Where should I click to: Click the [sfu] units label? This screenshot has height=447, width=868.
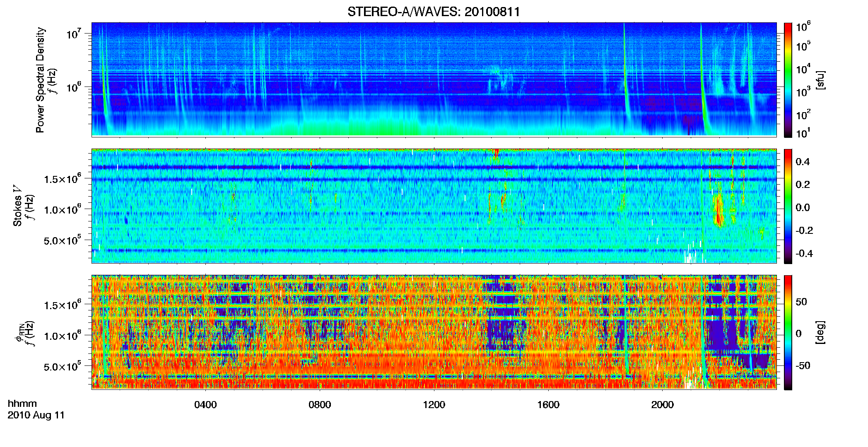(x=820, y=80)
